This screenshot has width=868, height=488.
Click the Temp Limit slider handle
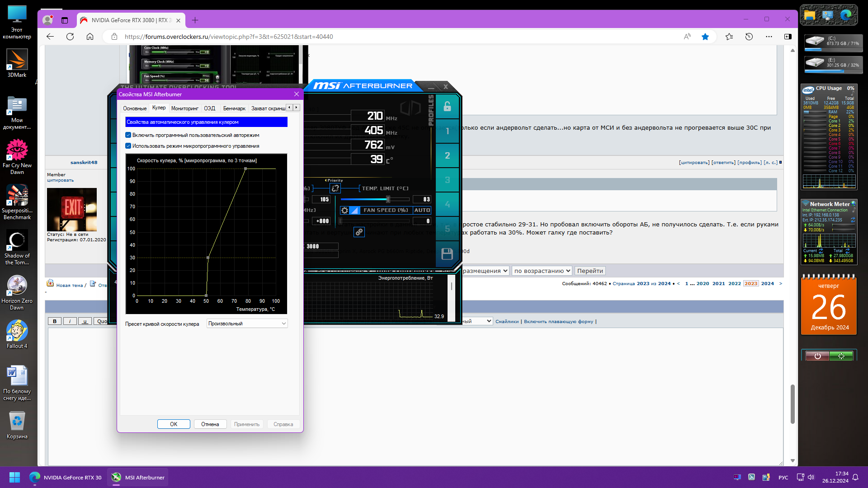coord(388,199)
